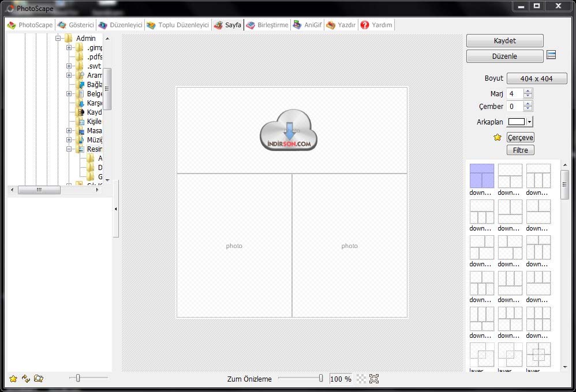Expand the Müzi folder node
The image size is (576, 392).
(x=69, y=140)
